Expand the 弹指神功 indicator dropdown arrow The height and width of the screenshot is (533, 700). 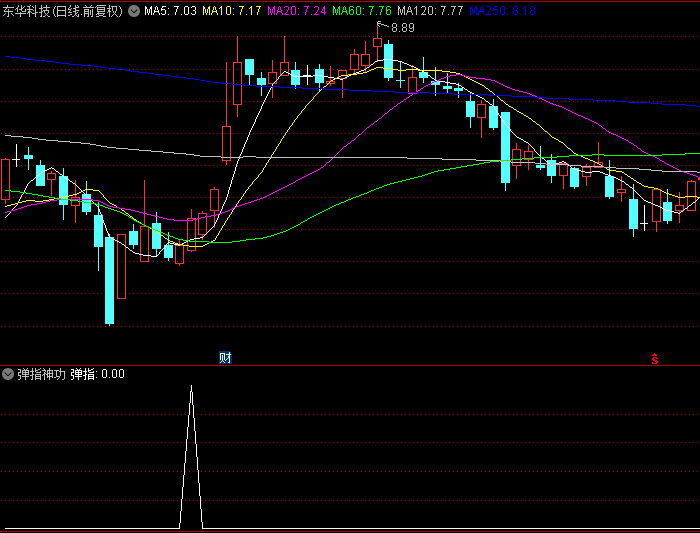pyautogui.click(x=8, y=374)
